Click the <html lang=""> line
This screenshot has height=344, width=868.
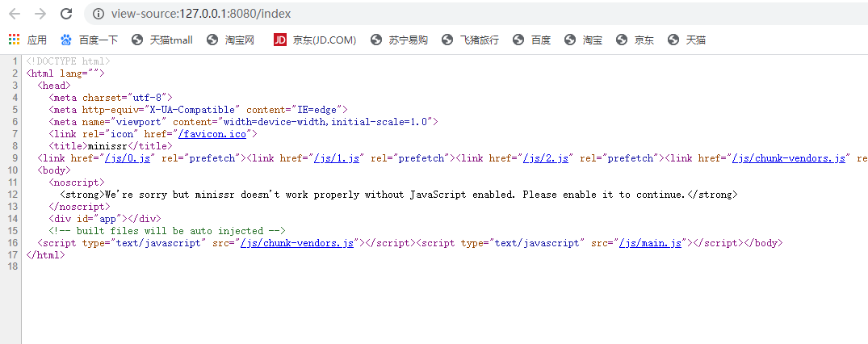[x=65, y=73]
